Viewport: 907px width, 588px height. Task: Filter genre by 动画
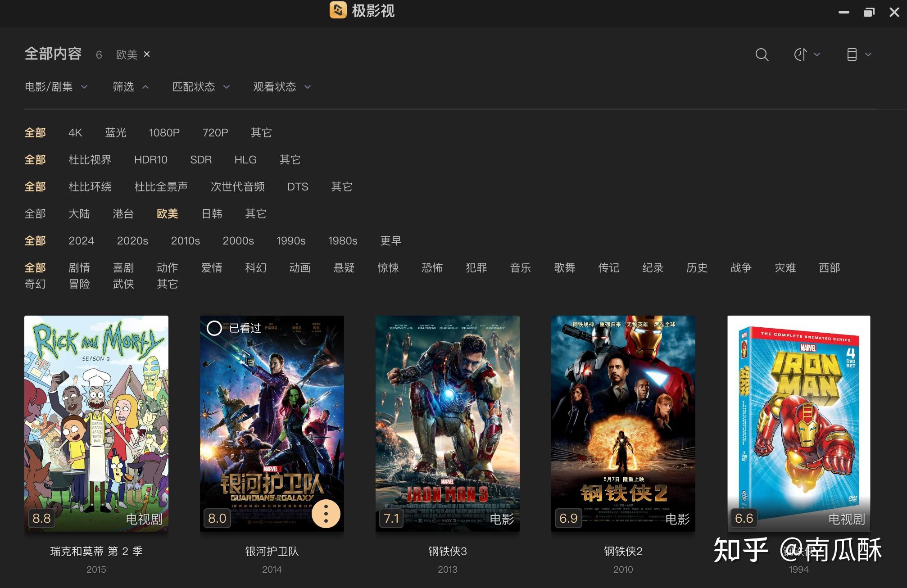(300, 267)
